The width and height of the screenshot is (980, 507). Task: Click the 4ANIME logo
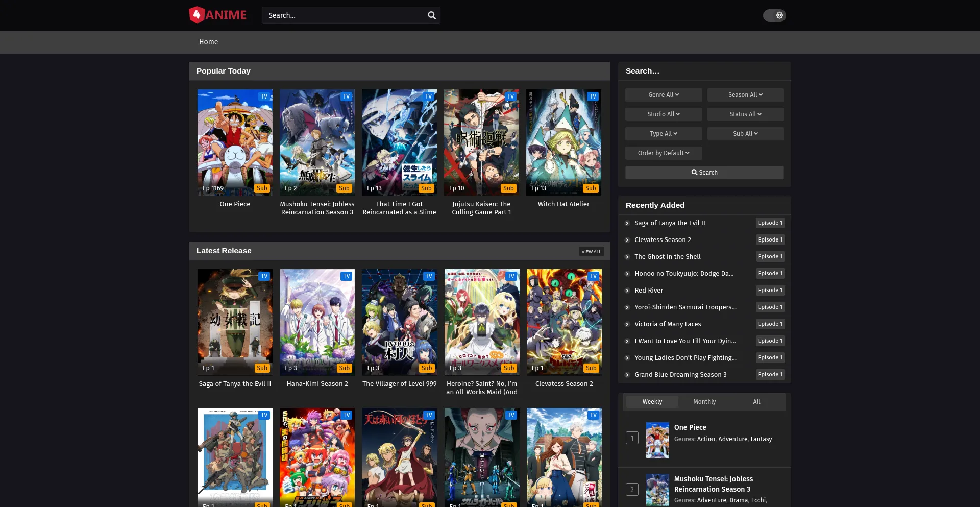(218, 15)
